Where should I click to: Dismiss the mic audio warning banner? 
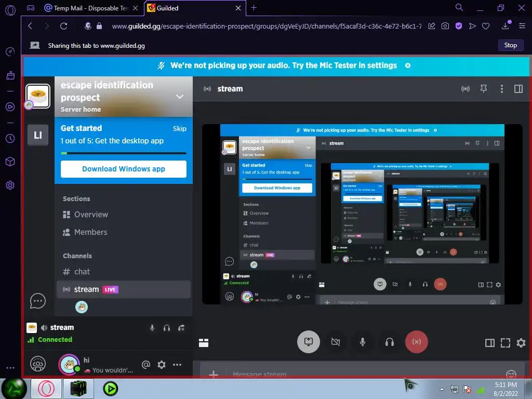(x=408, y=65)
